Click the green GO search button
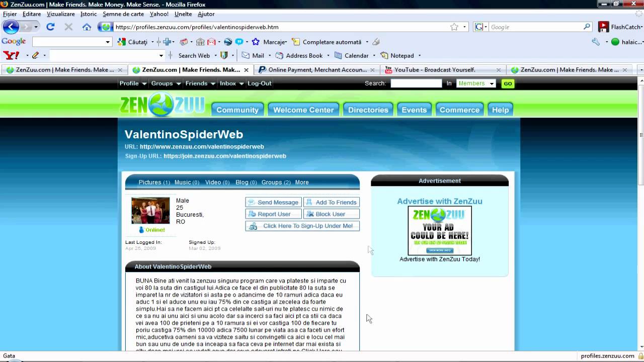Viewport: 644px width, 362px height. point(508,83)
